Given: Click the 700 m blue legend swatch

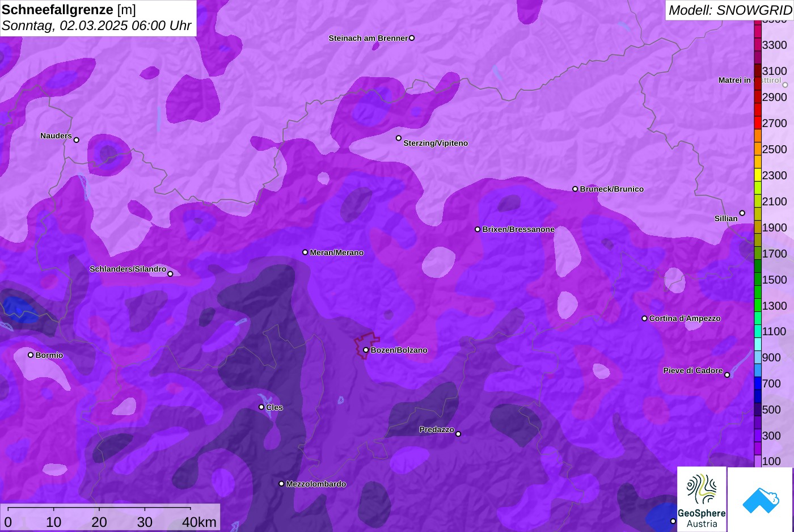Looking at the screenshot, I should (758, 383).
